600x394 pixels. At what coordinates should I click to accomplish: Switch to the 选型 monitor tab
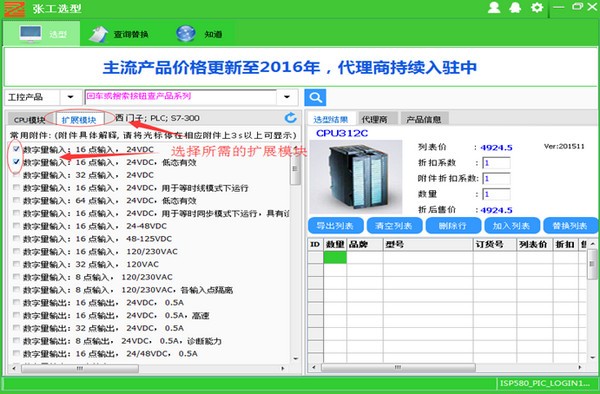[x=42, y=34]
